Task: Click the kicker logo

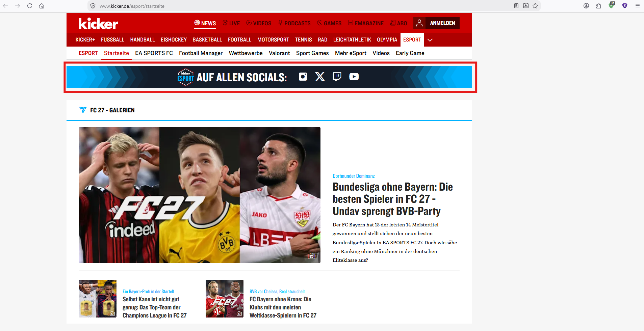Action: coord(98,23)
